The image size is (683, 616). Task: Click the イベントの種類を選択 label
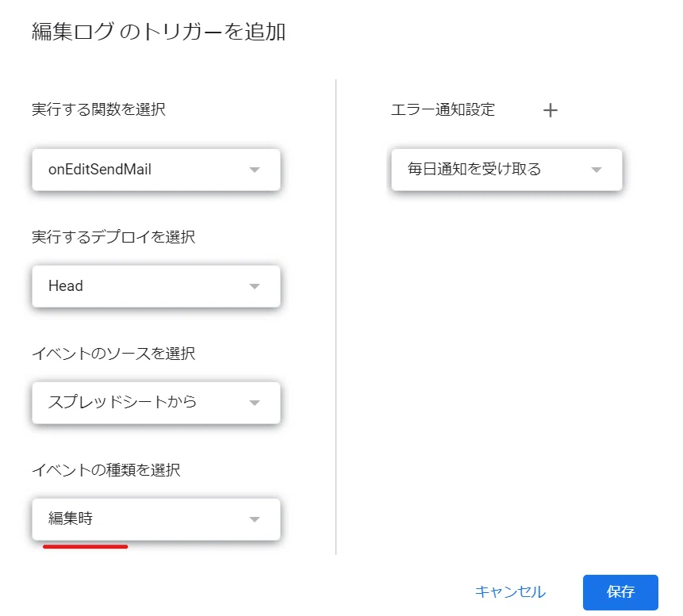point(106,469)
